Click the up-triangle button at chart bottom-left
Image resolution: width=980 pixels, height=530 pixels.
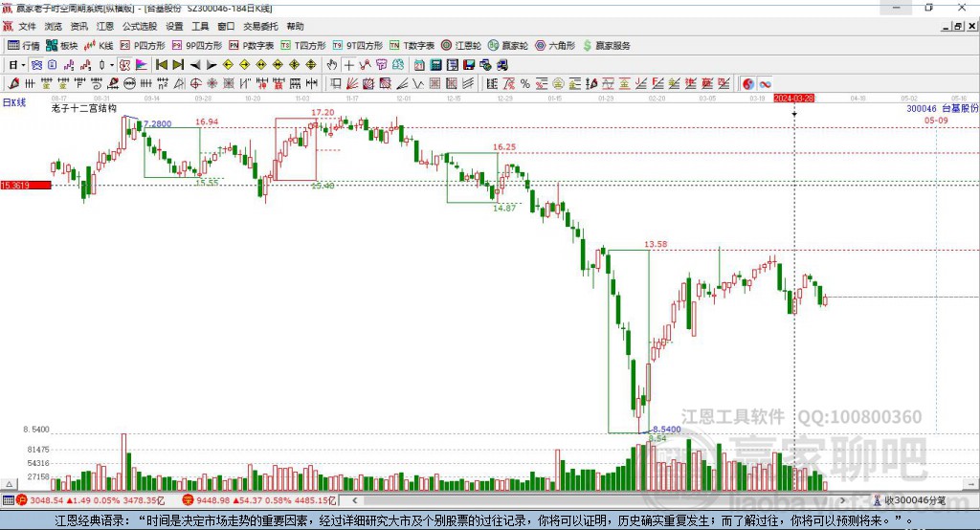click(9, 484)
